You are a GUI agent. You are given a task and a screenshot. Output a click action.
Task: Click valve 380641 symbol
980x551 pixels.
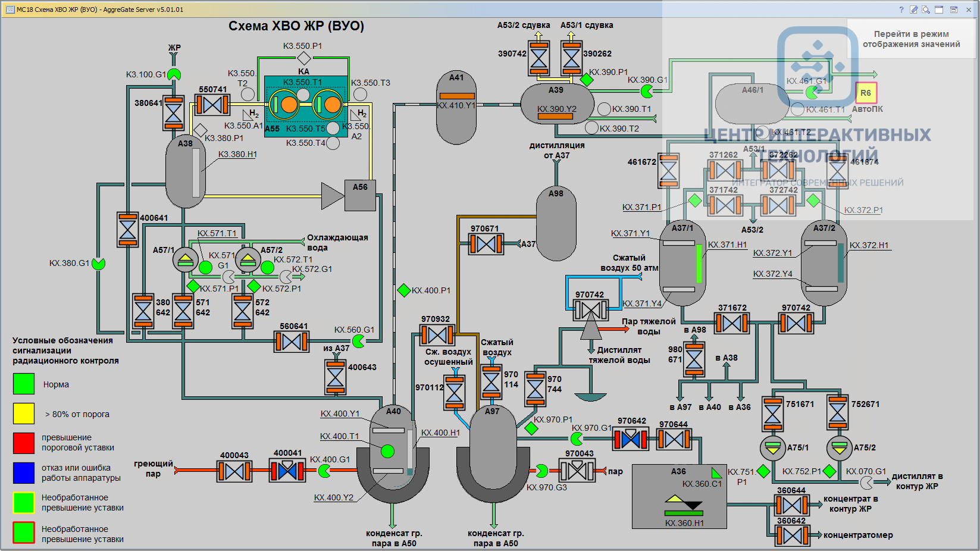(174, 113)
